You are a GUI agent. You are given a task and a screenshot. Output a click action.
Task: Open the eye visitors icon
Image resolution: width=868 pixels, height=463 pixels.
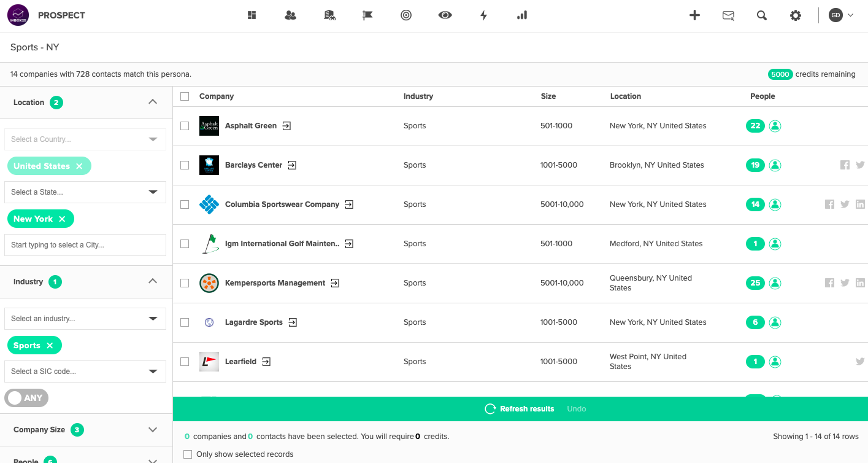click(x=445, y=15)
